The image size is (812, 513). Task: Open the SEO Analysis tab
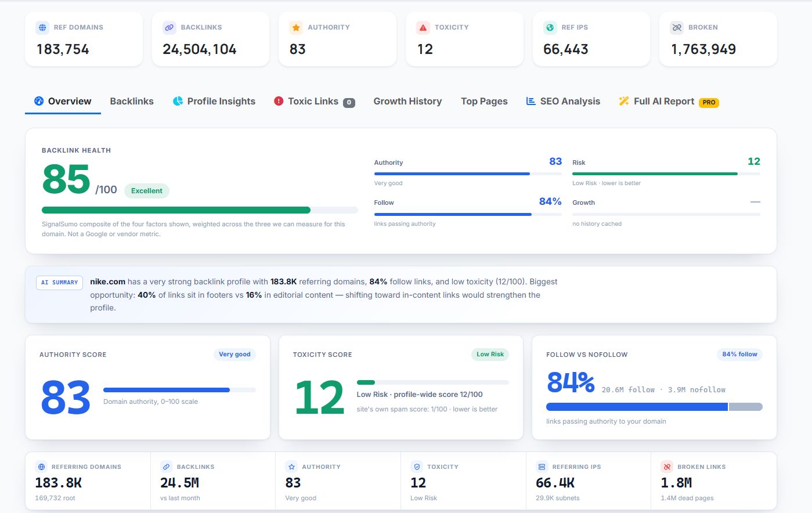(563, 102)
